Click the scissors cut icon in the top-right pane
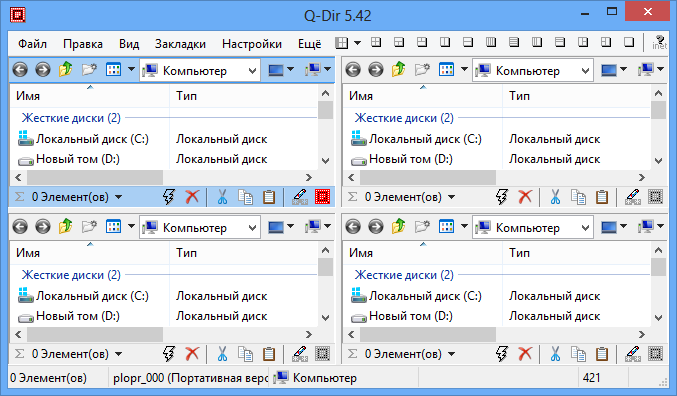Viewport: 677px width, 396px height. (x=555, y=197)
